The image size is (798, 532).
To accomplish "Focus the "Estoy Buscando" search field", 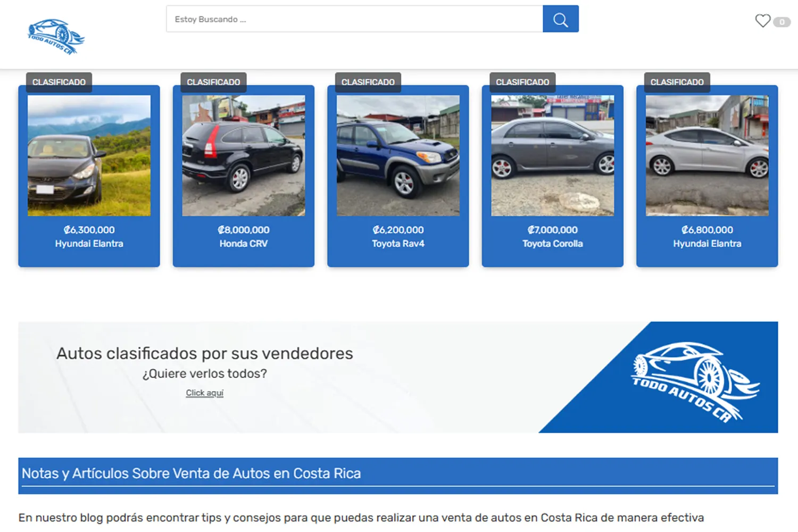I will click(354, 19).
